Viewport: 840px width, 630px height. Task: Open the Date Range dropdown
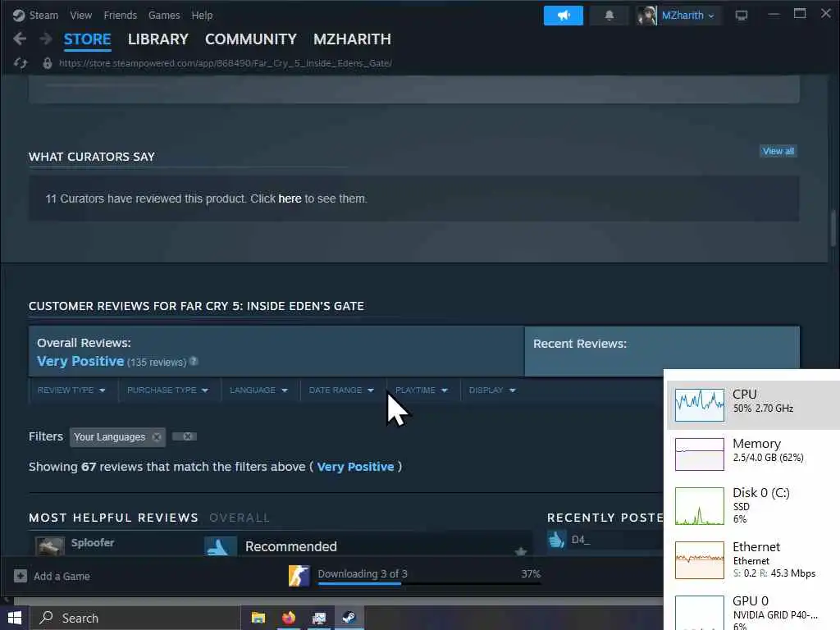(341, 390)
